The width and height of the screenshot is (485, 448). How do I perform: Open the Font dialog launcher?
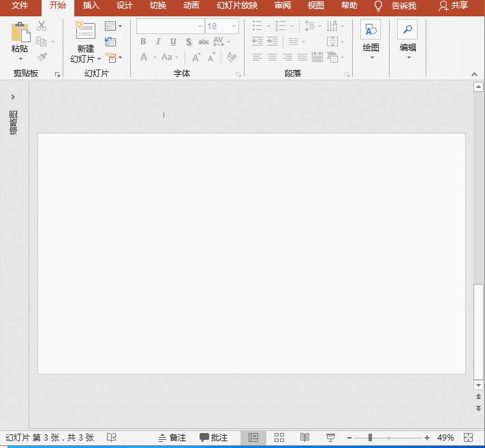coord(238,74)
